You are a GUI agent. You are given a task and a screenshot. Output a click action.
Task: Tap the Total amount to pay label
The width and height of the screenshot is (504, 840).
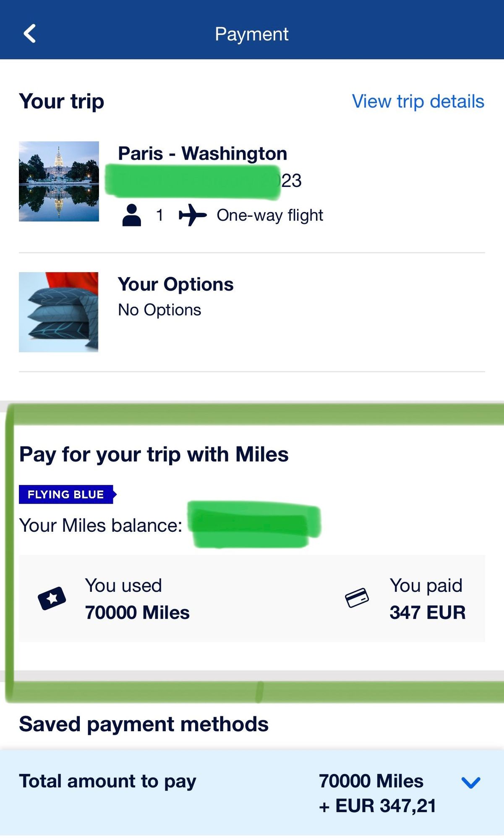[107, 781]
